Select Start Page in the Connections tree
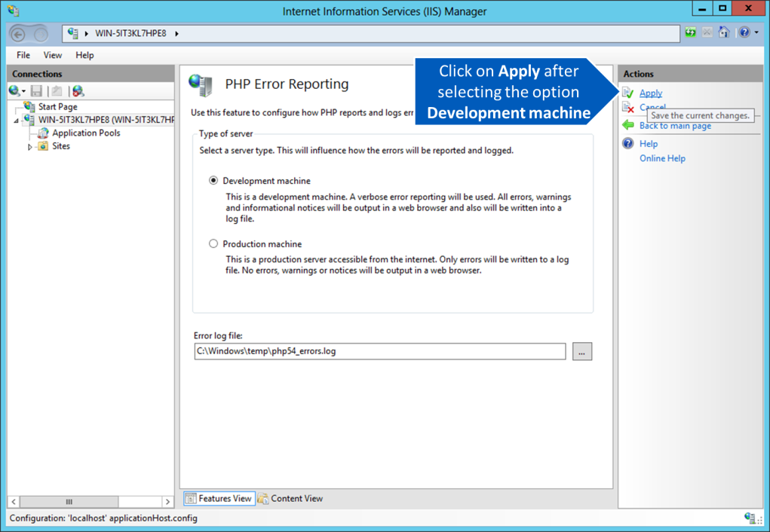Image resolution: width=770 pixels, height=532 pixels. [58, 106]
